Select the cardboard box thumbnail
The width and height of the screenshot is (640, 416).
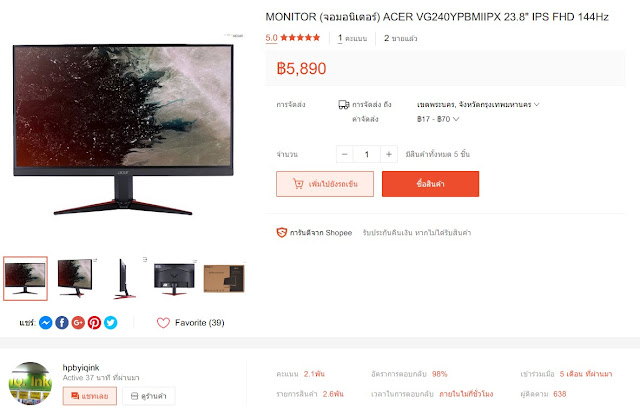pyautogui.click(x=224, y=278)
